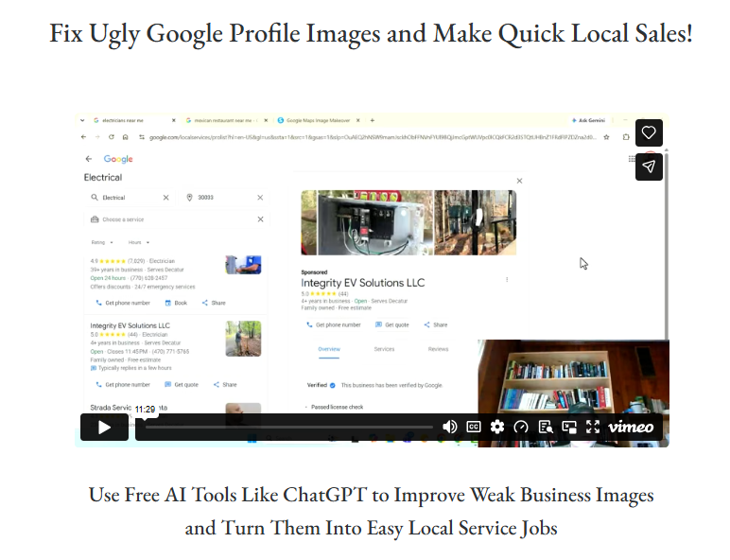Click Integrity EV listing photo thumbnail

point(243,339)
